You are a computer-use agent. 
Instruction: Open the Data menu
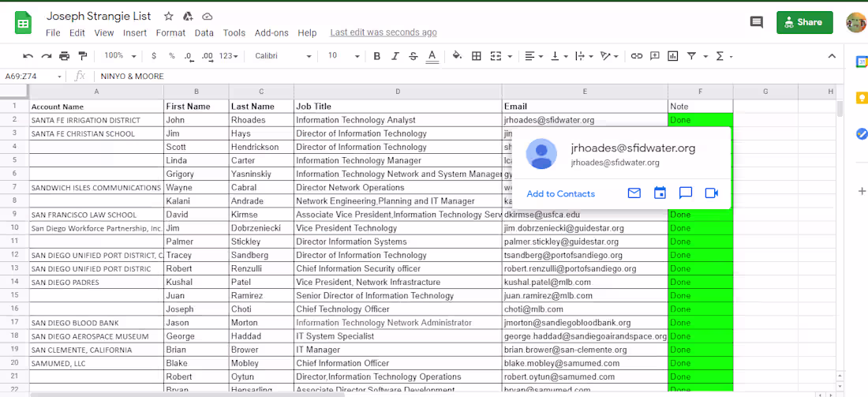pyautogui.click(x=204, y=32)
